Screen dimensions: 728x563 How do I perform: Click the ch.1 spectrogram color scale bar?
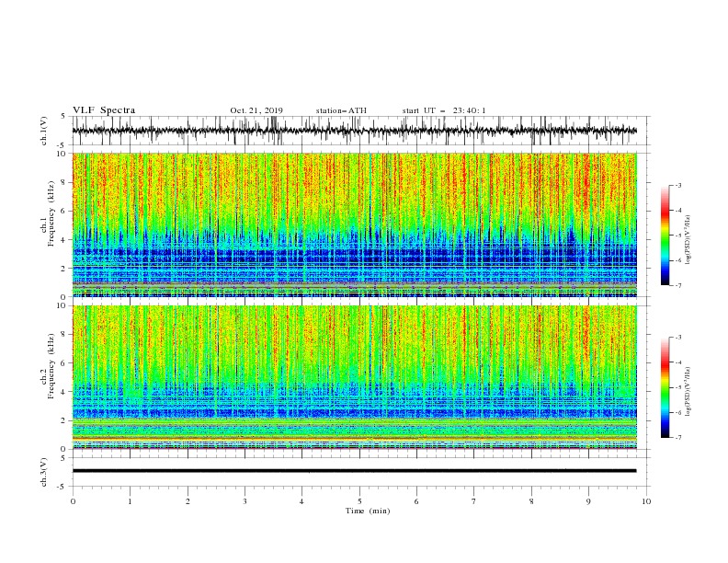click(665, 236)
